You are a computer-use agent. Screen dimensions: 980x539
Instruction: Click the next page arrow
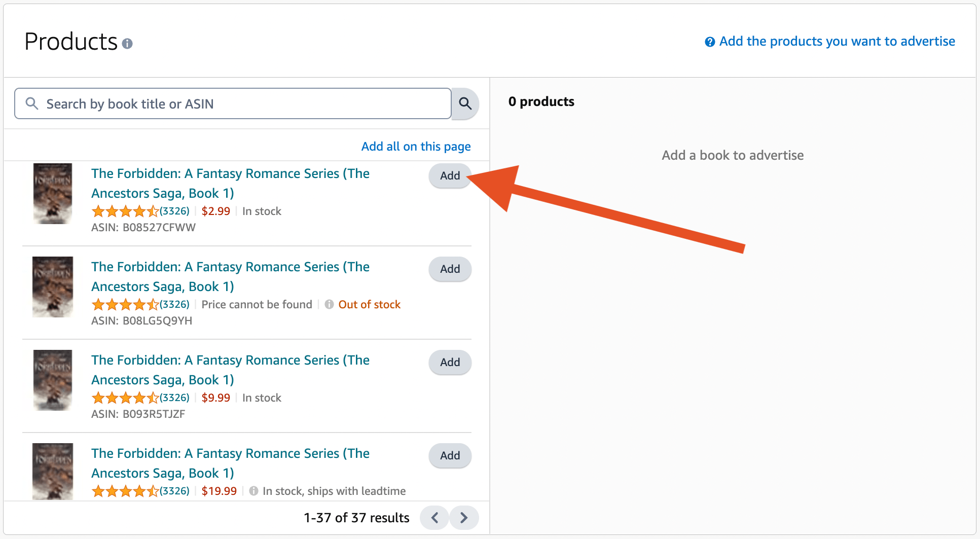pos(463,518)
